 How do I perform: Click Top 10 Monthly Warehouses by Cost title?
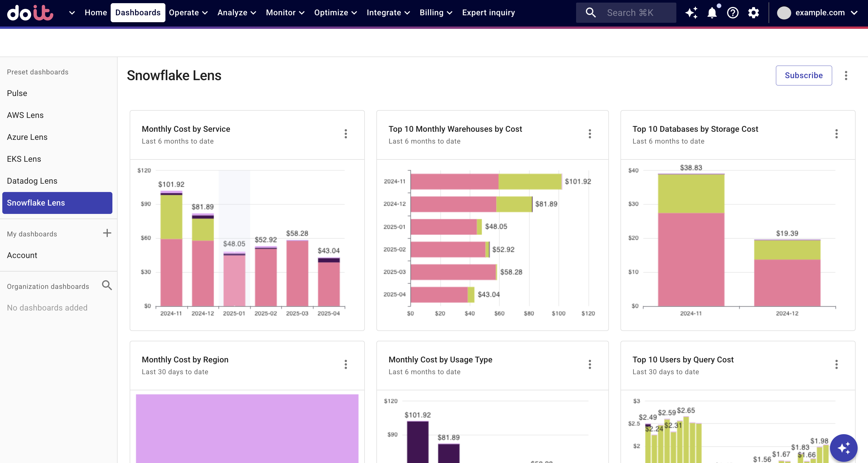click(455, 129)
